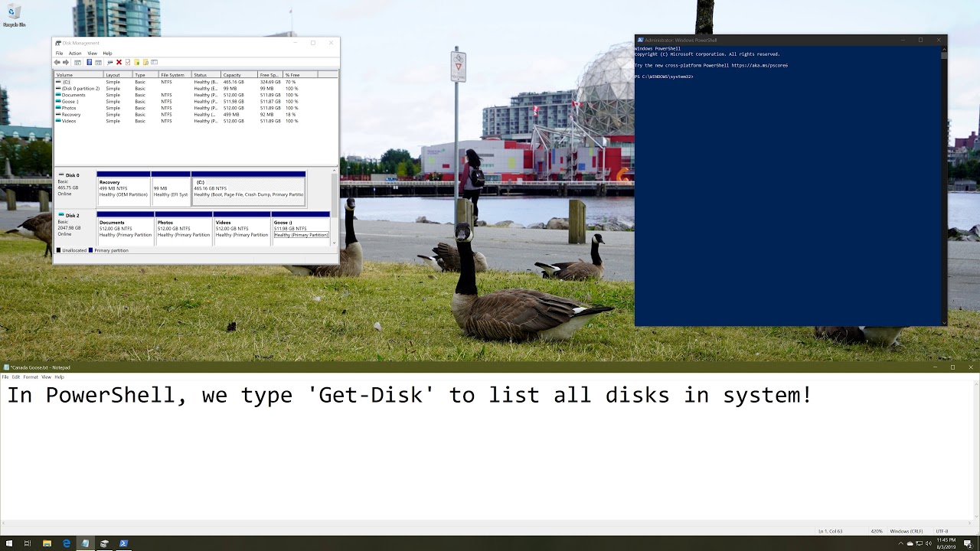Select the (C:) 465.16 GB partition block
This screenshot has height=551, width=980.
[x=248, y=189]
